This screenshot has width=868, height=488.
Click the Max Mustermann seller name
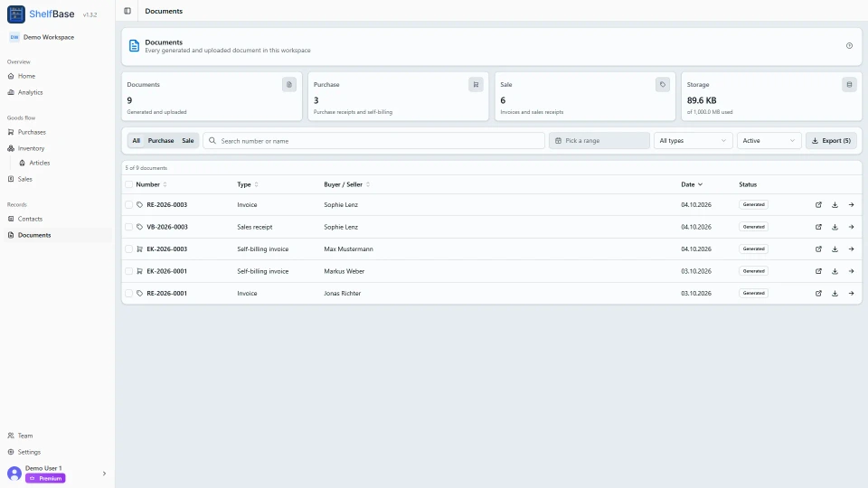tap(348, 249)
